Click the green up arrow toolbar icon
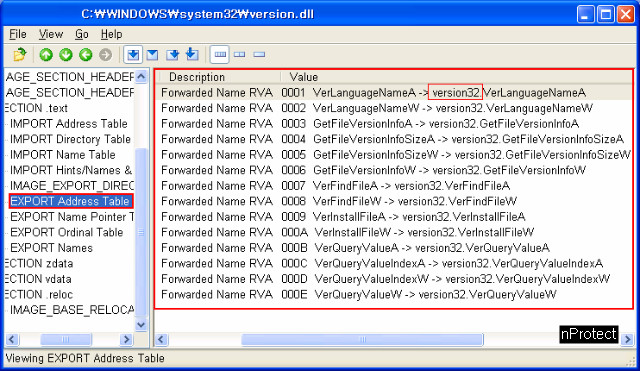This screenshot has height=371, width=640. [x=46, y=54]
